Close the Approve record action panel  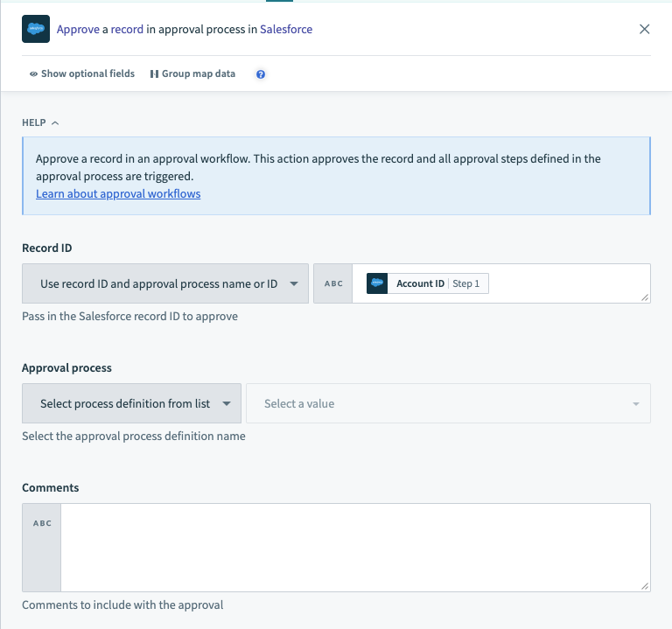click(645, 29)
